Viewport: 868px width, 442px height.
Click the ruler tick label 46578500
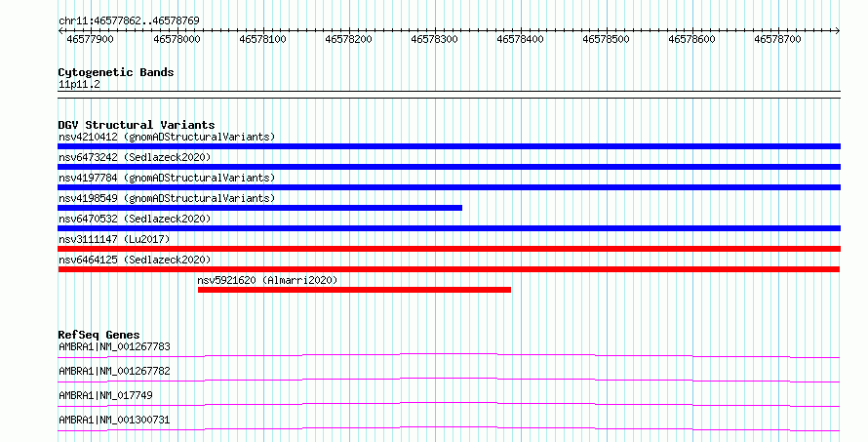coord(606,39)
